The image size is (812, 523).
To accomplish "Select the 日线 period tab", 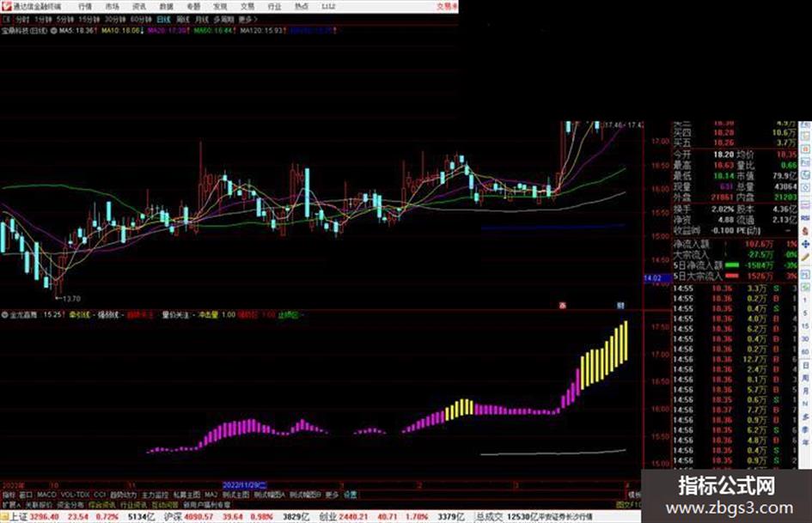I will (163, 19).
